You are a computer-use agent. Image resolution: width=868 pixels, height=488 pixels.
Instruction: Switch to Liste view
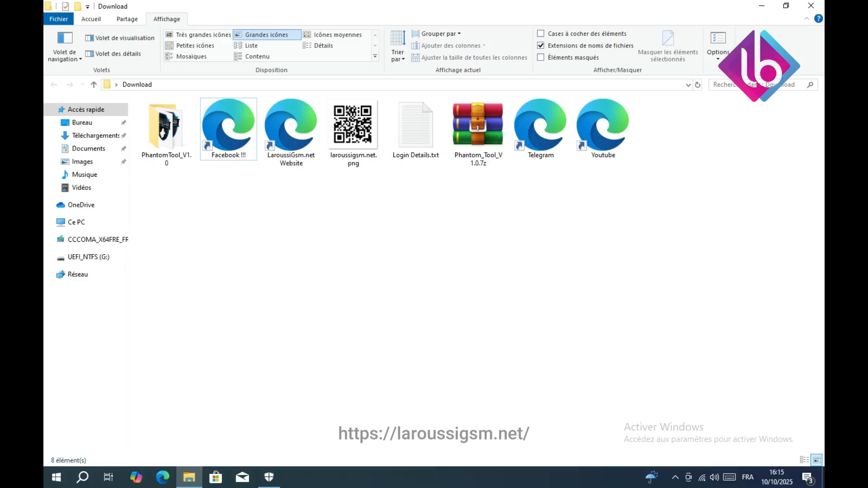click(x=246, y=46)
